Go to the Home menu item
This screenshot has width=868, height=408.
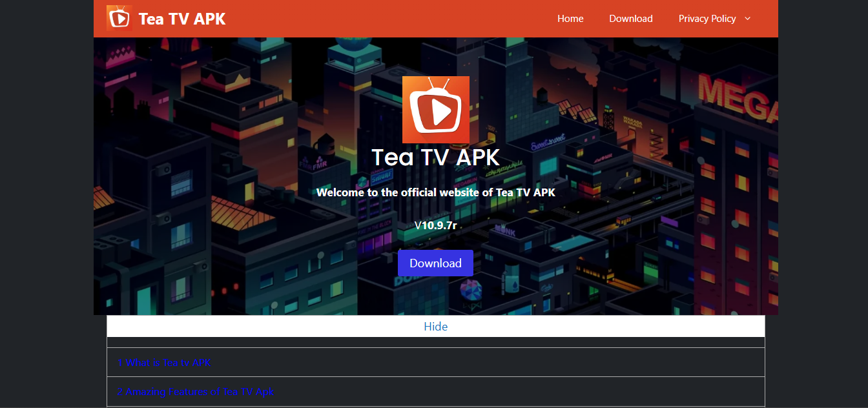click(570, 19)
